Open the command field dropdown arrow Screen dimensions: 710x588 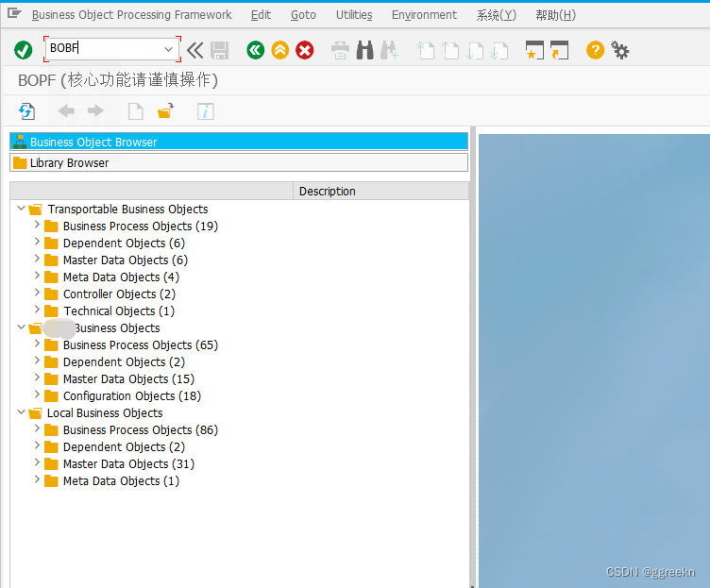pyautogui.click(x=168, y=49)
